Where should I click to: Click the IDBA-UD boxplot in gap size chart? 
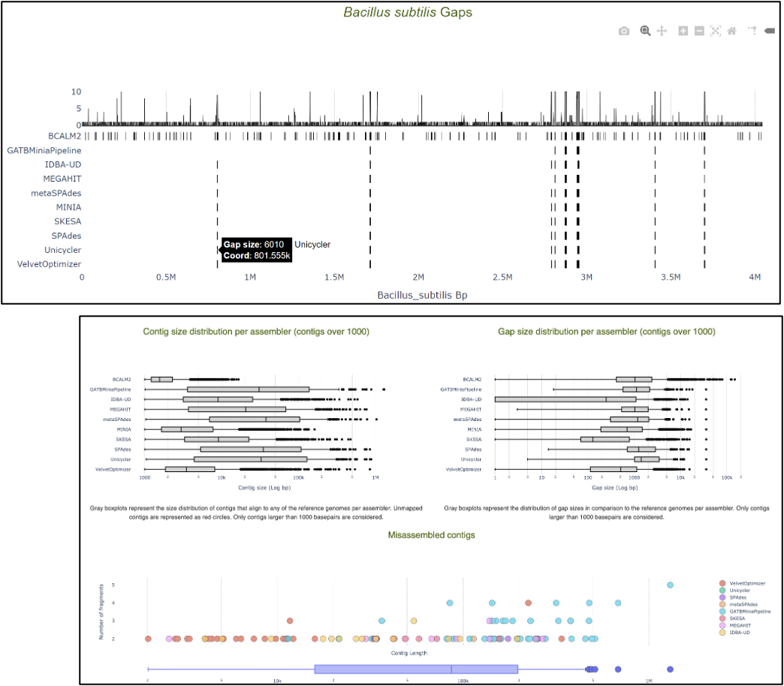coord(565,399)
